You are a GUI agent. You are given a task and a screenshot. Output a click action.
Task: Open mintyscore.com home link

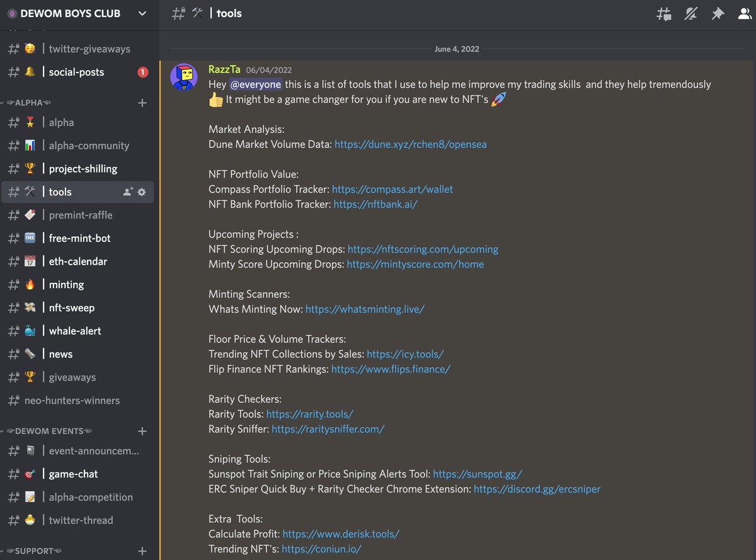tap(415, 265)
